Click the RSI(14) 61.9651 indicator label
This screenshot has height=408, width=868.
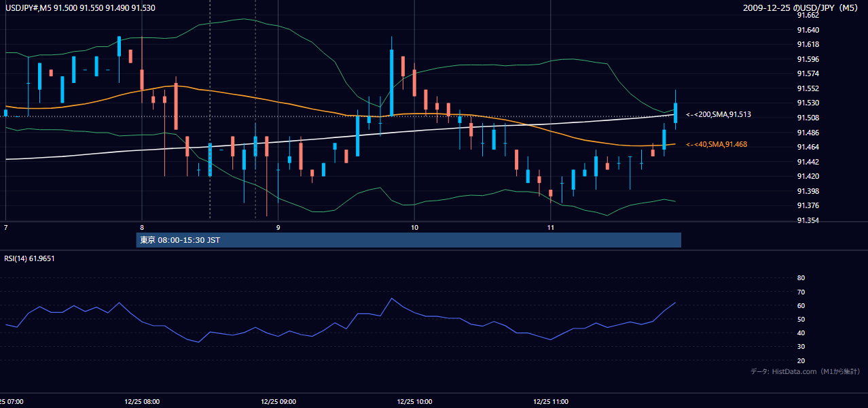point(29,258)
